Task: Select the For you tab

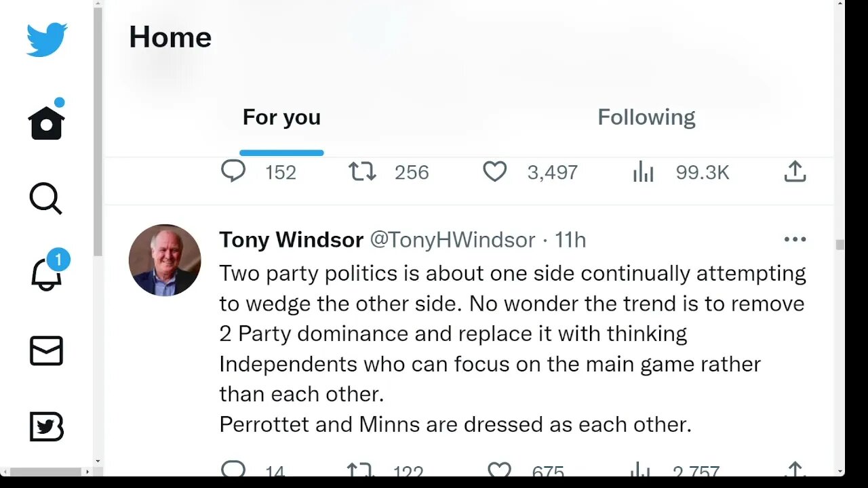Action: pyautogui.click(x=281, y=117)
